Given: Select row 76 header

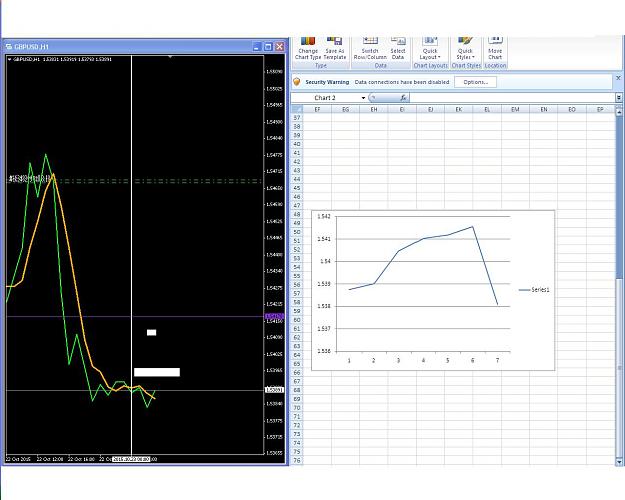Looking at the screenshot, I should (x=297, y=461).
